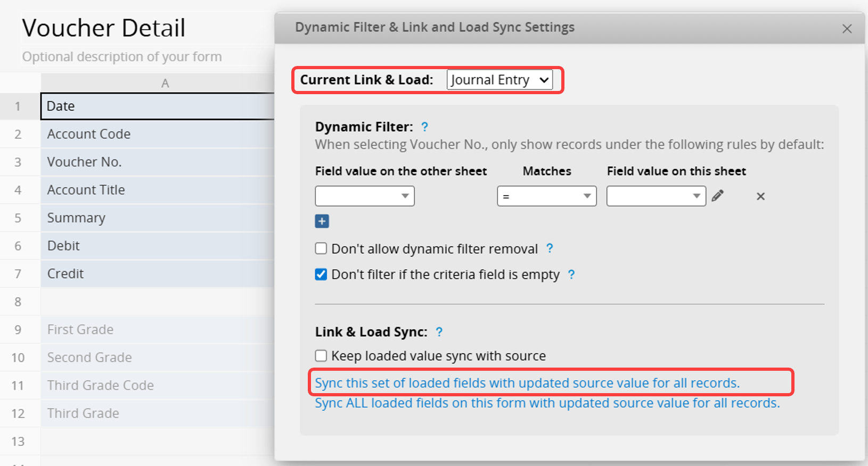Uncheck Don't filter if criteria field empty
The image size is (868, 466).
tap(321, 274)
